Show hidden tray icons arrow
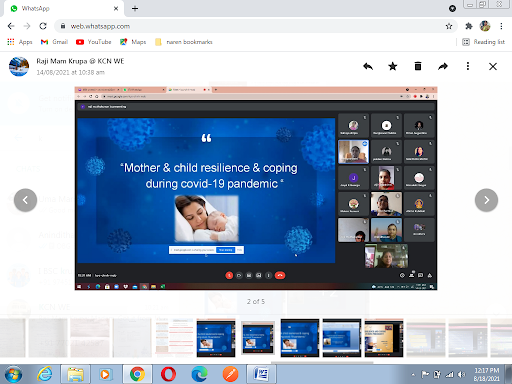The image size is (512, 384). [413, 375]
